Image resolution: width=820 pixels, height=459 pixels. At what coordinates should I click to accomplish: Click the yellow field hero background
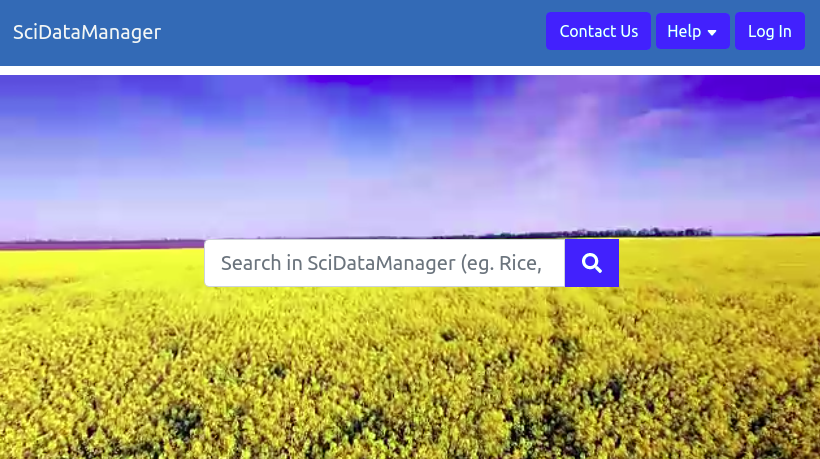coord(408,376)
